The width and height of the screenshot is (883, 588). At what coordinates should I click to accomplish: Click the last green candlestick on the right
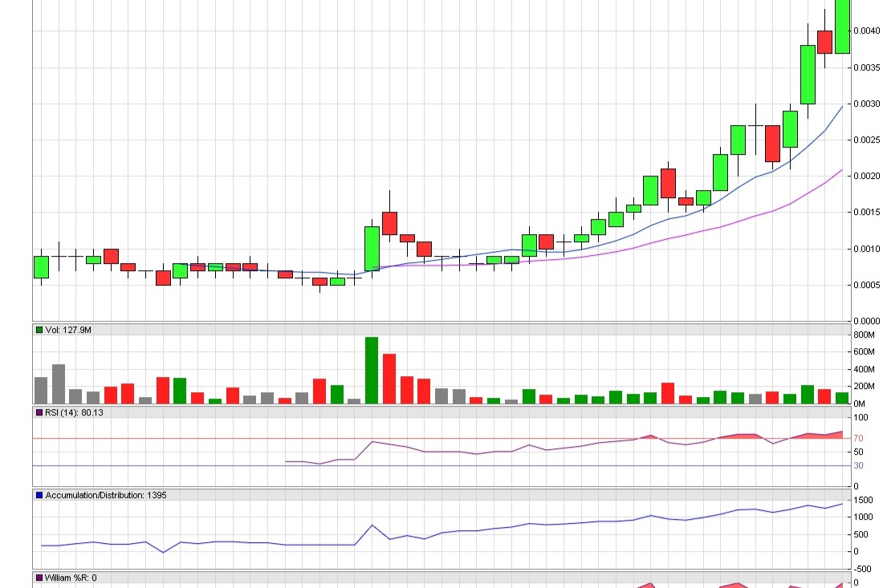pyautogui.click(x=842, y=26)
